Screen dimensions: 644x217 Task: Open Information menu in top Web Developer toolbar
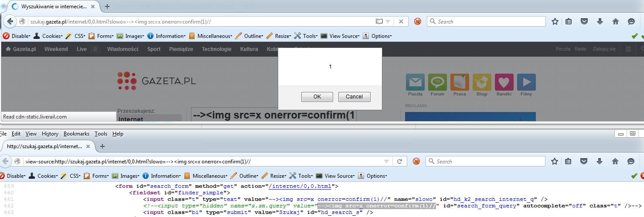[x=167, y=36]
